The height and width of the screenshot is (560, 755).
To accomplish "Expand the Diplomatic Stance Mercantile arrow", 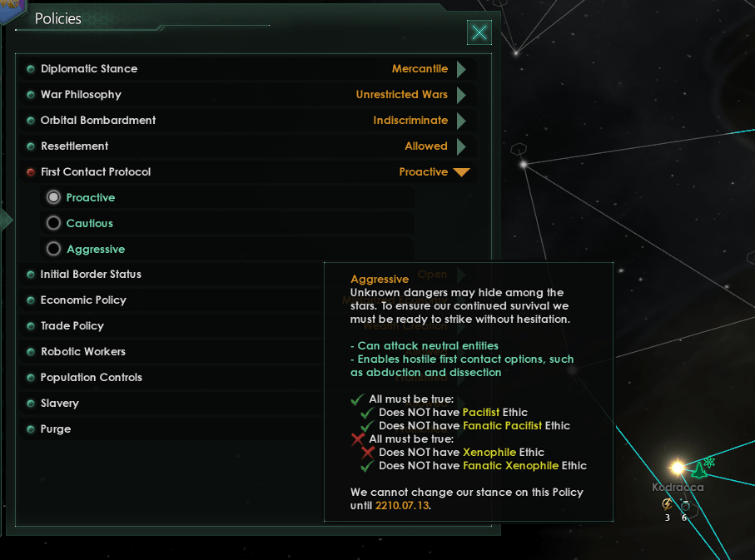I will 461,69.
